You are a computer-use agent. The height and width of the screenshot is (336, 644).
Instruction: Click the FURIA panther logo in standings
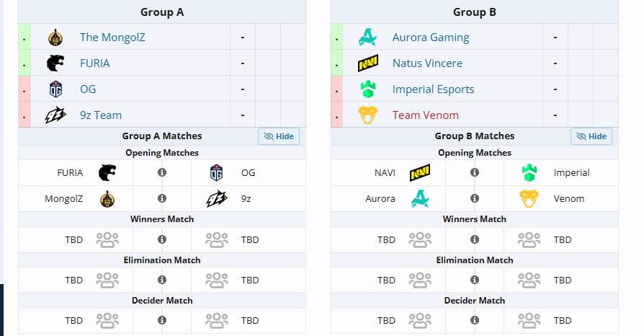55,63
